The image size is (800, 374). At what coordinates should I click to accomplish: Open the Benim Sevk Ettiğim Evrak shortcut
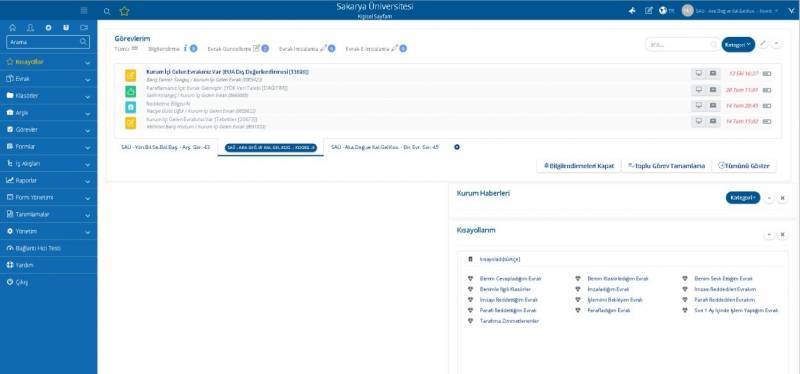[723, 279]
